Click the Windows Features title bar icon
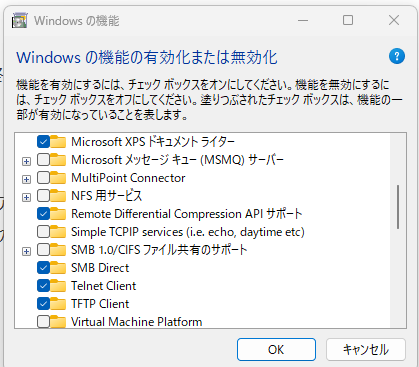This screenshot has width=419, height=367. click(19, 21)
